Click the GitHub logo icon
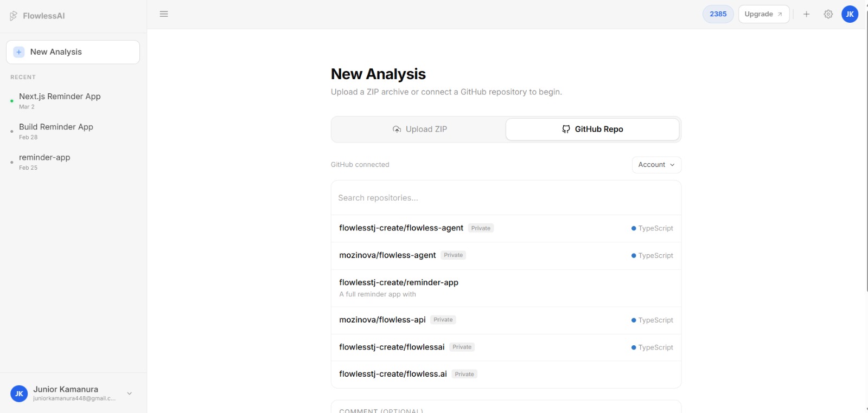 [566, 130]
